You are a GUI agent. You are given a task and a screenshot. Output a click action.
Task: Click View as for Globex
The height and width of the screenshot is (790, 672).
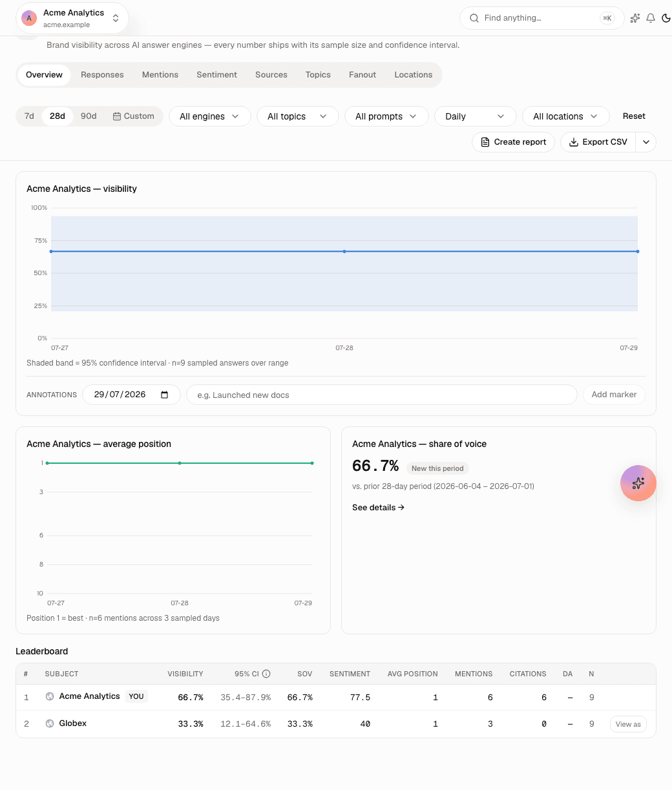pyautogui.click(x=628, y=724)
